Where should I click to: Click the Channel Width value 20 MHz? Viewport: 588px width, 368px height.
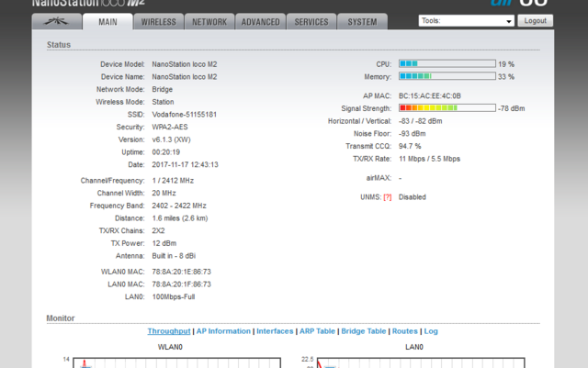164,194
